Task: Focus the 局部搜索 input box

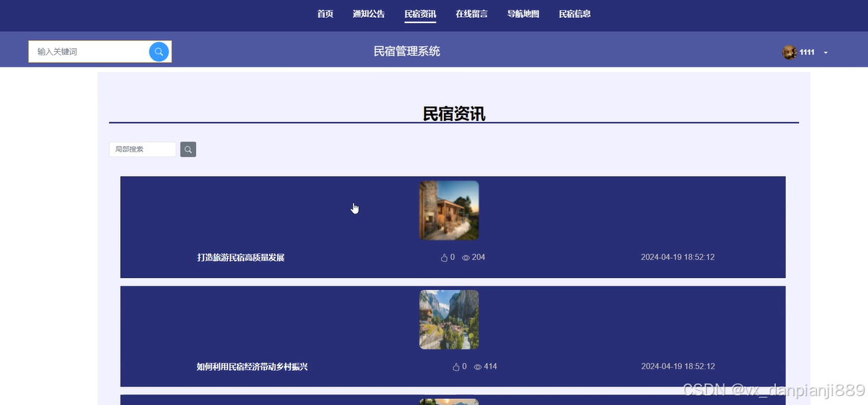Action: pos(143,149)
